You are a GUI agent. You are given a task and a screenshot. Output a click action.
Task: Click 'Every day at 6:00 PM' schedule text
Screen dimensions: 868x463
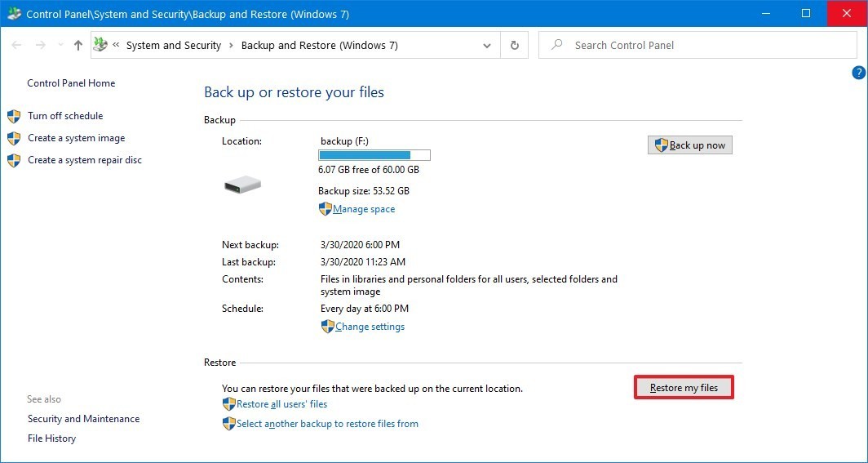coord(364,309)
